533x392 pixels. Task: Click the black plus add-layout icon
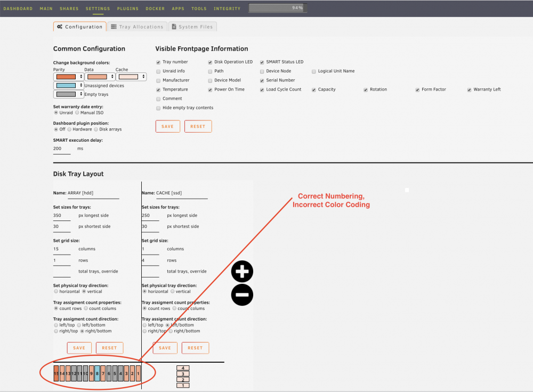point(242,272)
